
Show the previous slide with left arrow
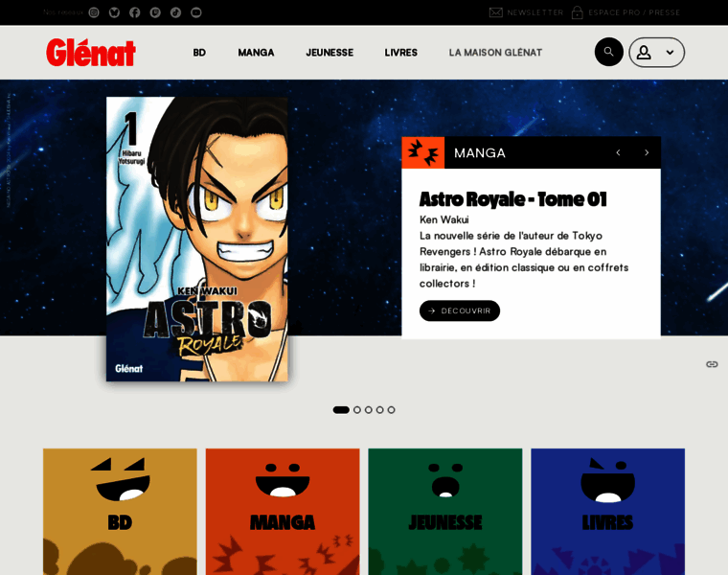[618, 152]
